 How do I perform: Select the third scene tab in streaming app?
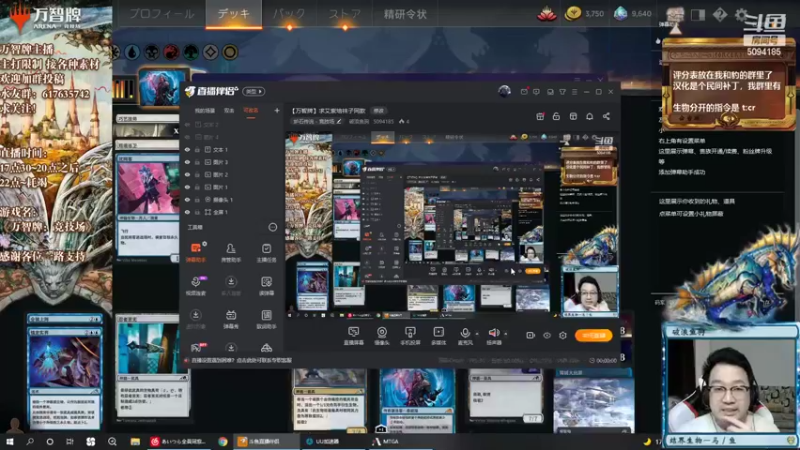click(251, 110)
